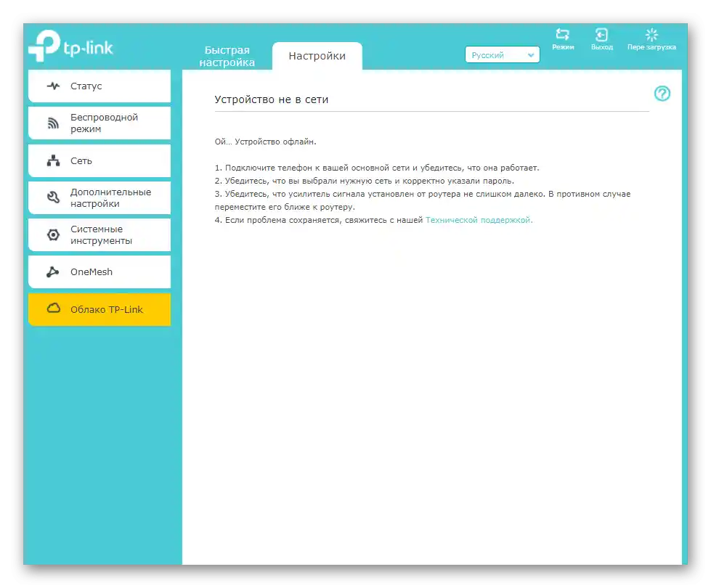The width and height of the screenshot is (711, 588).
Task: Open Дополнительные настройки menu
Action: [x=99, y=197]
